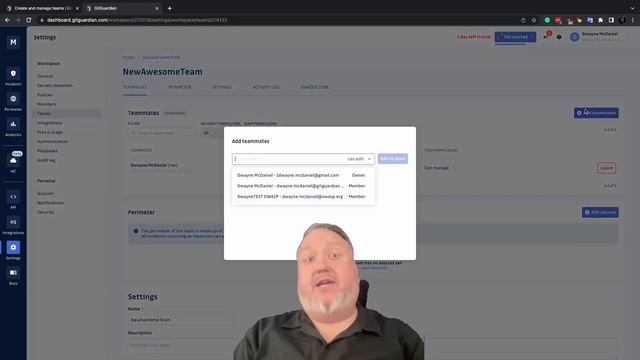Viewport: 640px width, 360px height.
Task: Open Incidents in the left sidebar
Action: (x=13, y=77)
